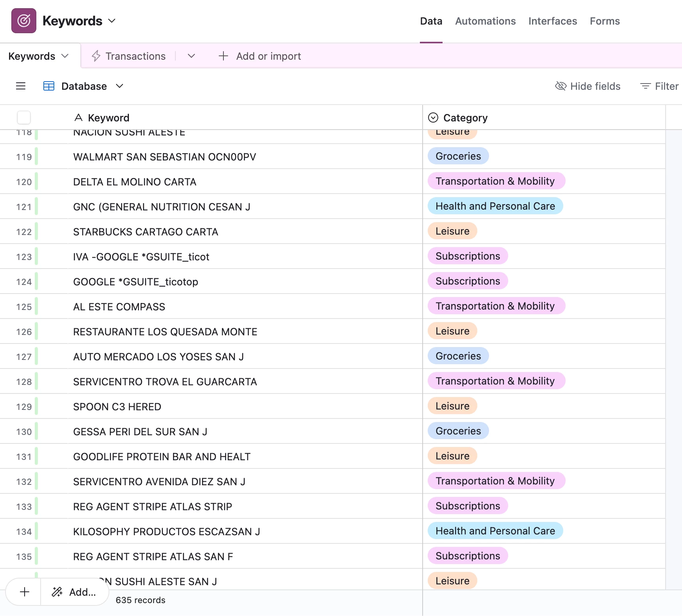Click the Subscriptions tag in row 123
Image resolution: width=682 pixels, height=616 pixels.
[x=468, y=256]
